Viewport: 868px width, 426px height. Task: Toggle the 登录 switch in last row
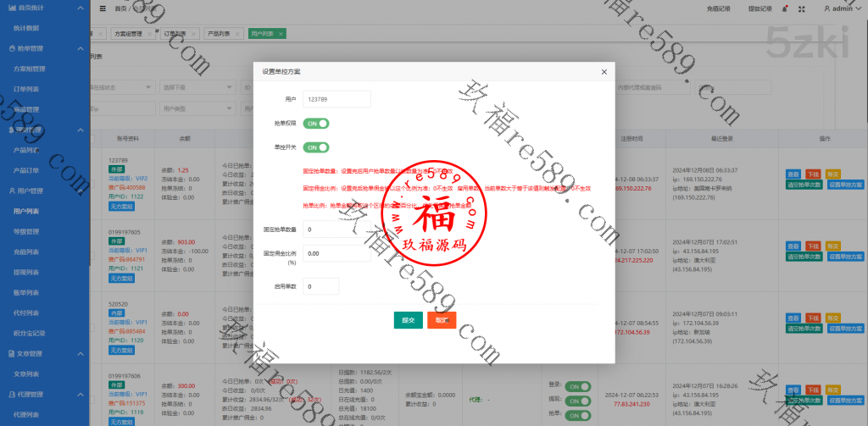tap(578, 386)
